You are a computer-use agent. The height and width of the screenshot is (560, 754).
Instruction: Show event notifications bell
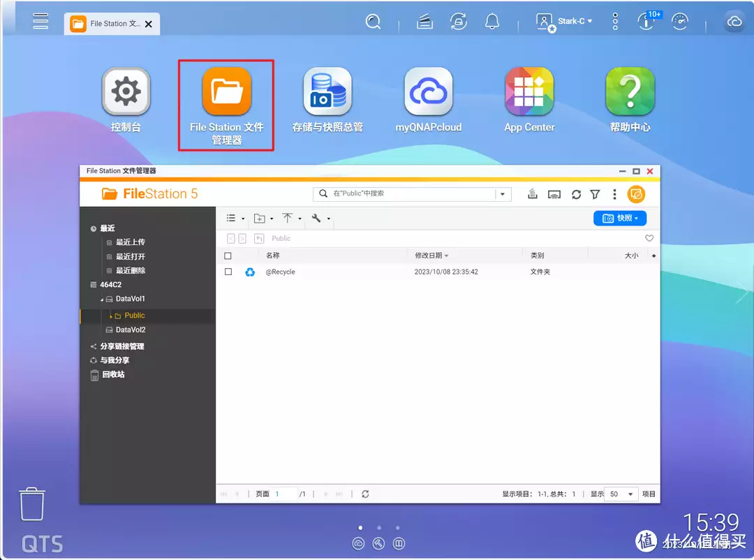coord(492,22)
